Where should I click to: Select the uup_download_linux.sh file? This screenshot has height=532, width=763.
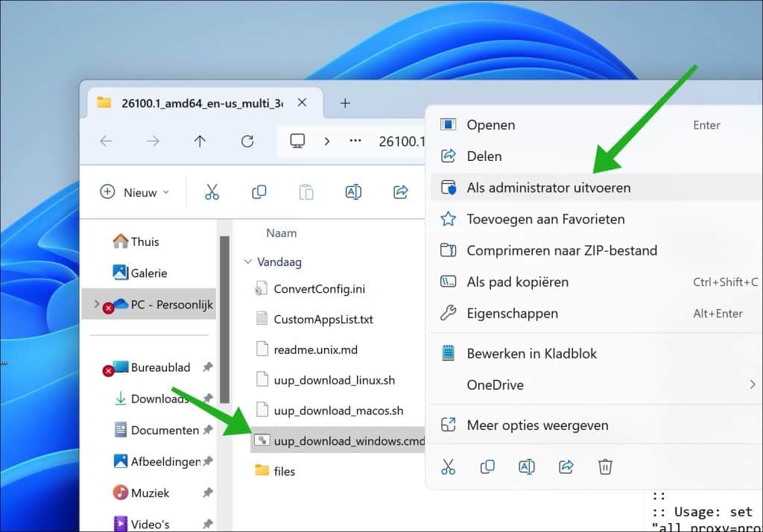[x=325, y=380]
